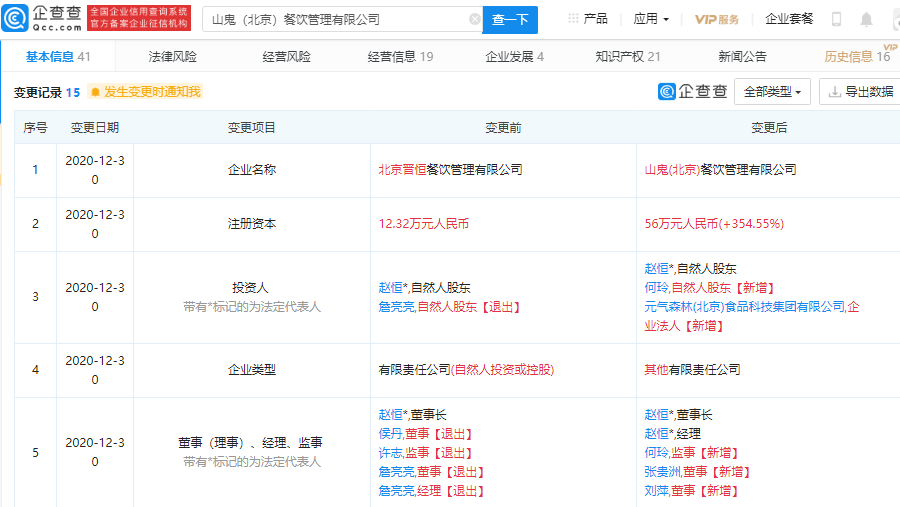This screenshot has width=900, height=507.
Task: Select the 其他有限责任公司 cell
Action: [769, 370]
